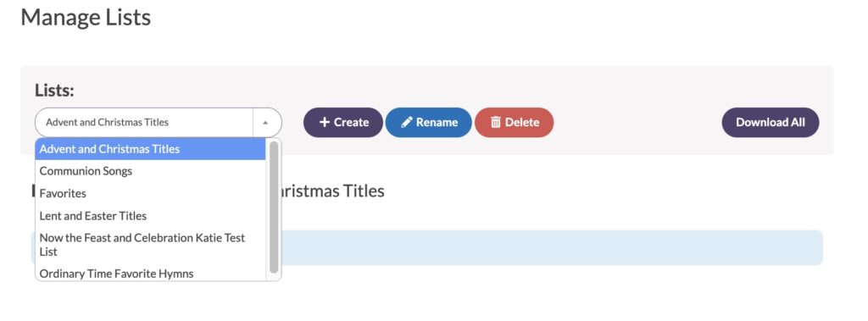The image size is (868, 321).
Task: Click the trash can icon on Delete button
Action: 495,122
